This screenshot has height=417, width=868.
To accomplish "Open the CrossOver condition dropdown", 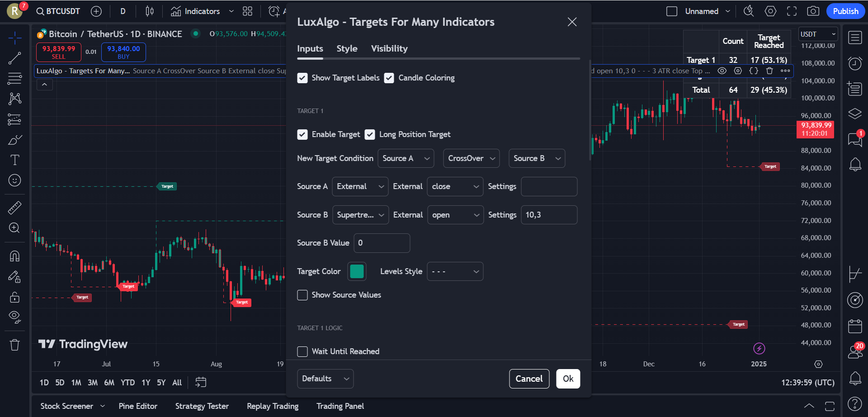I will click(x=471, y=158).
